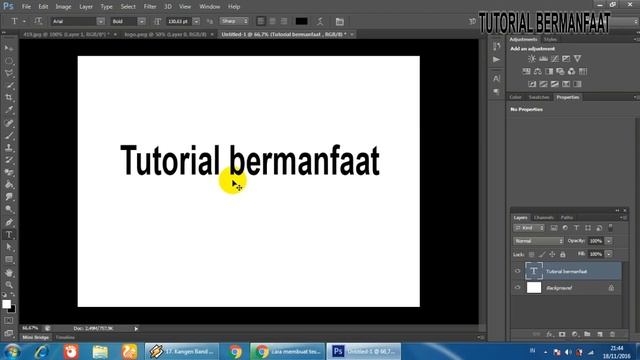Viewport: 640px width, 360px height.
Task: Switch to the Styles tab
Action: coord(550,39)
